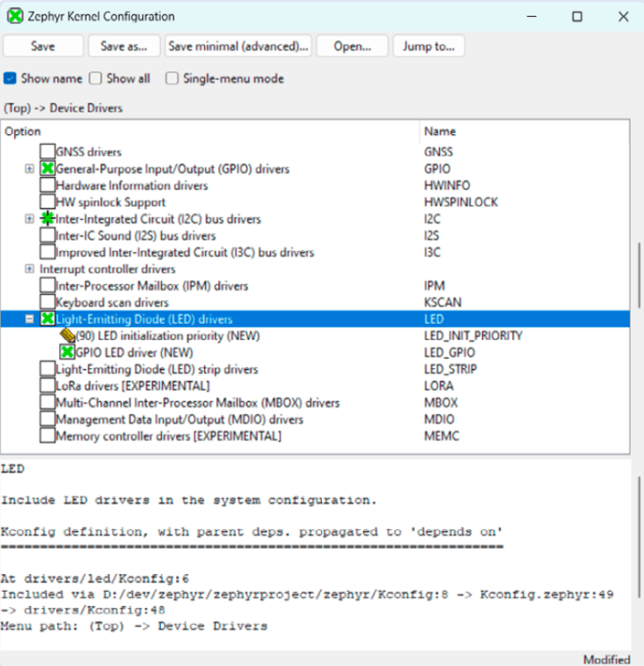The width and height of the screenshot is (644, 666).
Task: Click the options tree vertical scrollbar
Action: 637,286
